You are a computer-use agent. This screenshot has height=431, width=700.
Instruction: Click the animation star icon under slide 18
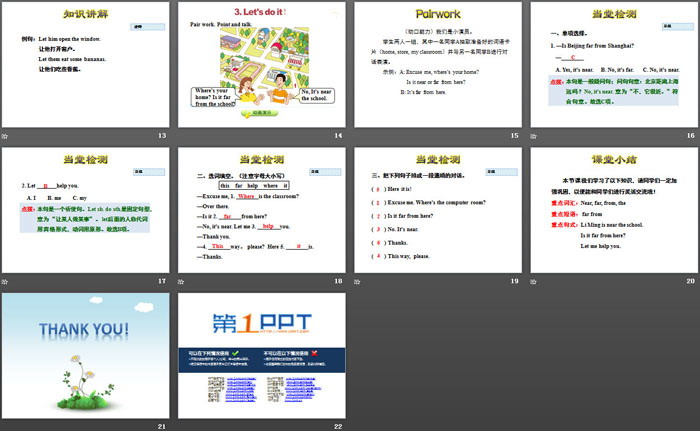pos(181,282)
